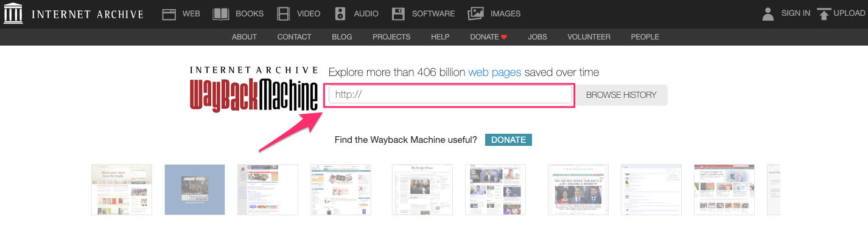
Task: Go to the Volunteer page
Action: point(589,37)
